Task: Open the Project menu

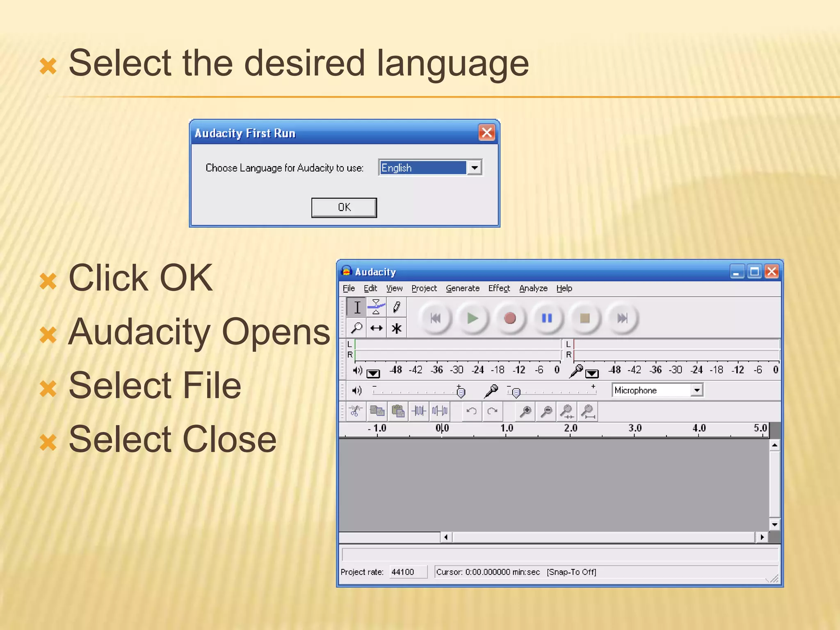Action: coord(424,288)
